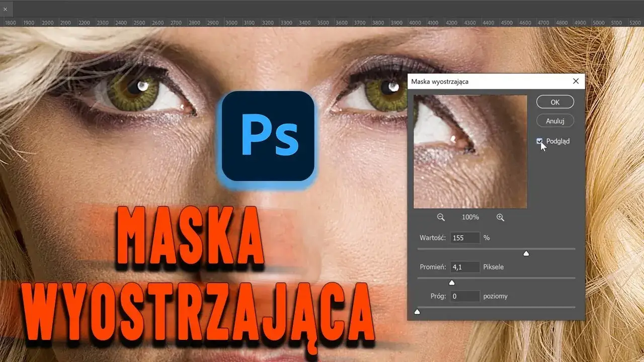This screenshot has height=362, width=644.
Task: Click the Próg field showing 0 poziomy
Action: pos(464,296)
